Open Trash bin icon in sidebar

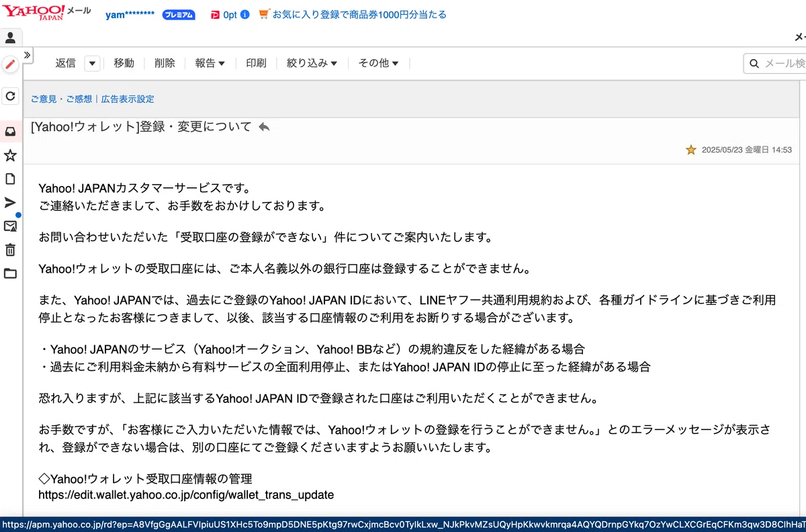coord(10,250)
